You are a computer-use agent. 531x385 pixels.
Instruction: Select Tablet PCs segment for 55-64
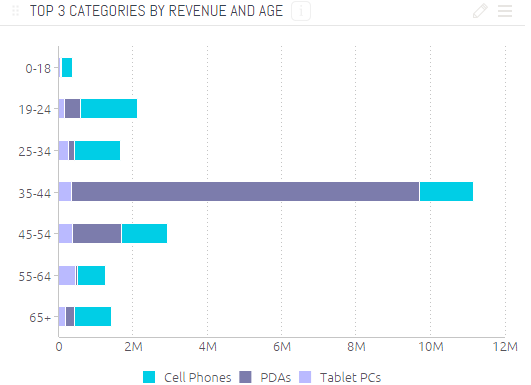click(x=67, y=275)
